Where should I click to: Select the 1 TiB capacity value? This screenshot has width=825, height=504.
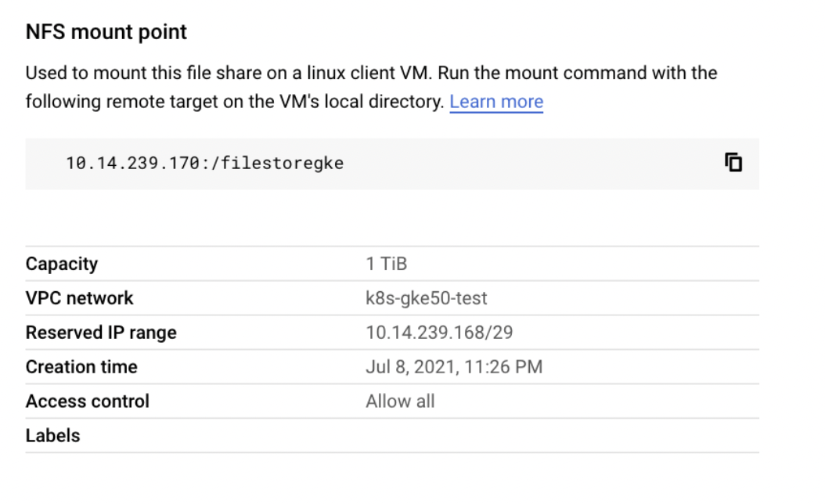coord(386,264)
